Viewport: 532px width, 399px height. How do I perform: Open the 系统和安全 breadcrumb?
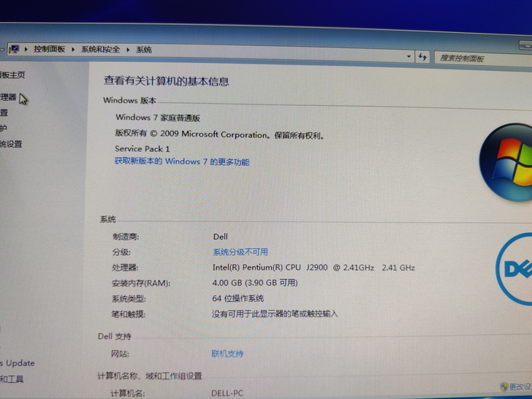(100, 50)
